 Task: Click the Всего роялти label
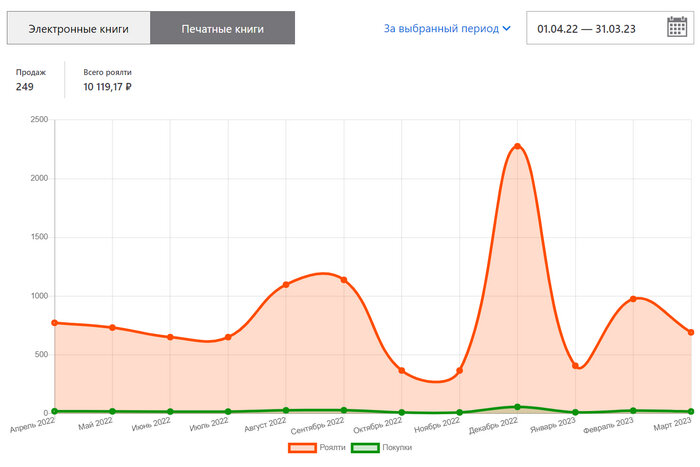[x=107, y=72]
